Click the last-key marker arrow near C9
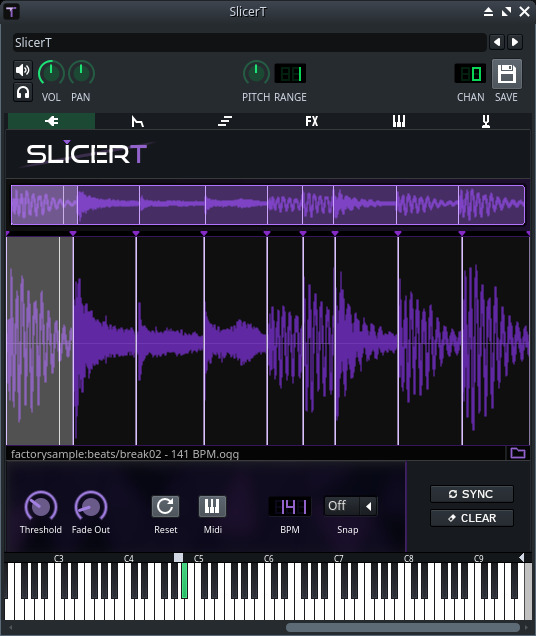The image size is (536, 636). [x=521, y=558]
